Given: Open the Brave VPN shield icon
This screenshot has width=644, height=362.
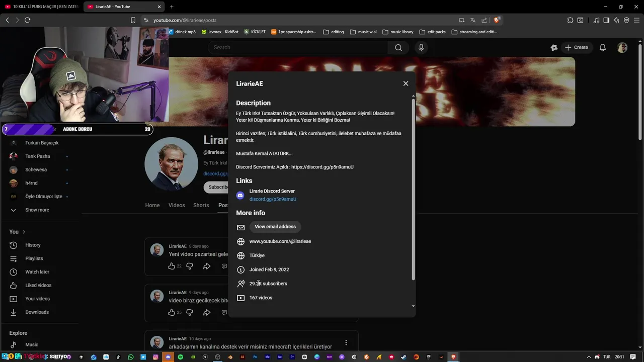Looking at the screenshot, I should pyautogui.click(x=626, y=20).
